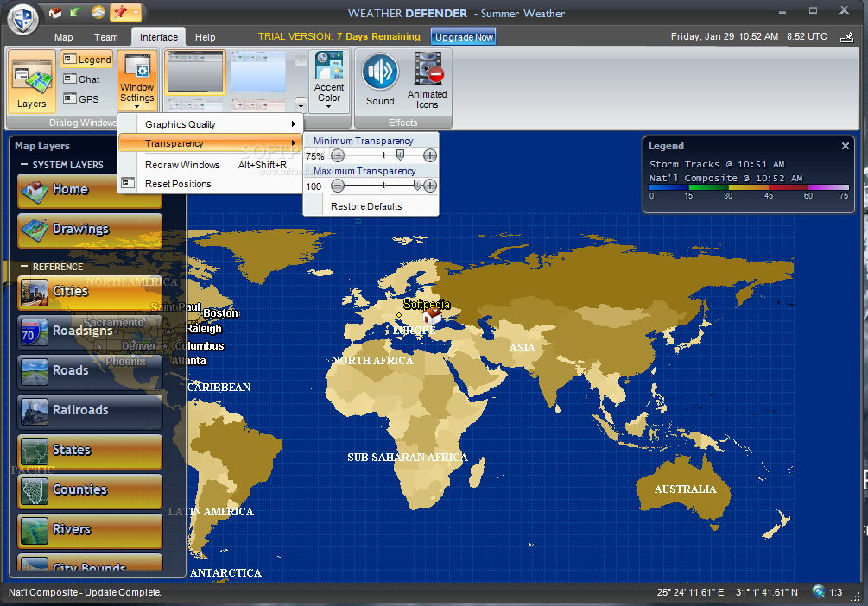Open the Accent Color dropdown
Viewport: 868px width, 606px height.
(329, 81)
